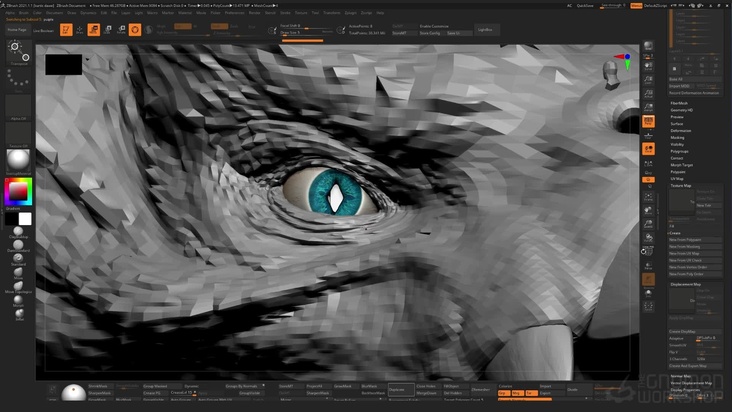
Task: Click the orange gizmo 3D circle icon
Action: (135, 30)
